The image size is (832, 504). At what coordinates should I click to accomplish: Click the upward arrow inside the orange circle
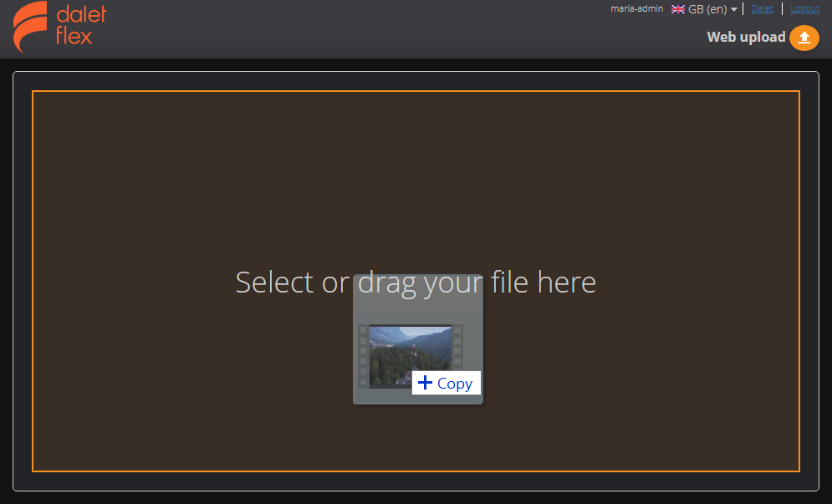tap(804, 38)
